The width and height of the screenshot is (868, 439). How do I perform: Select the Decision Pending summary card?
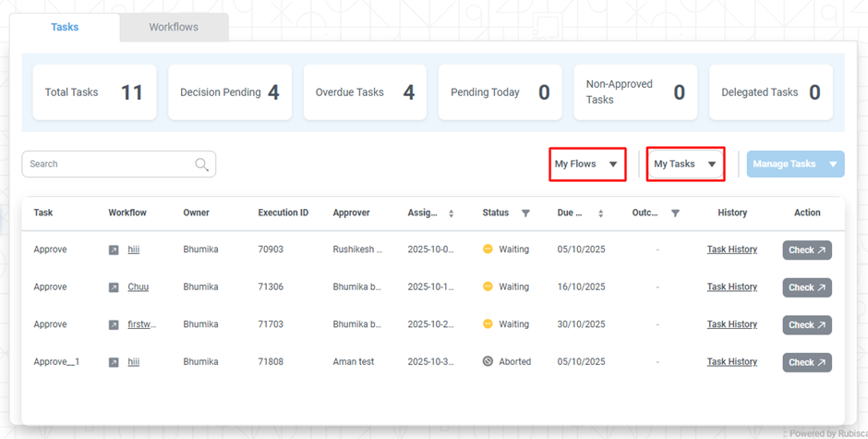click(x=229, y=92)
